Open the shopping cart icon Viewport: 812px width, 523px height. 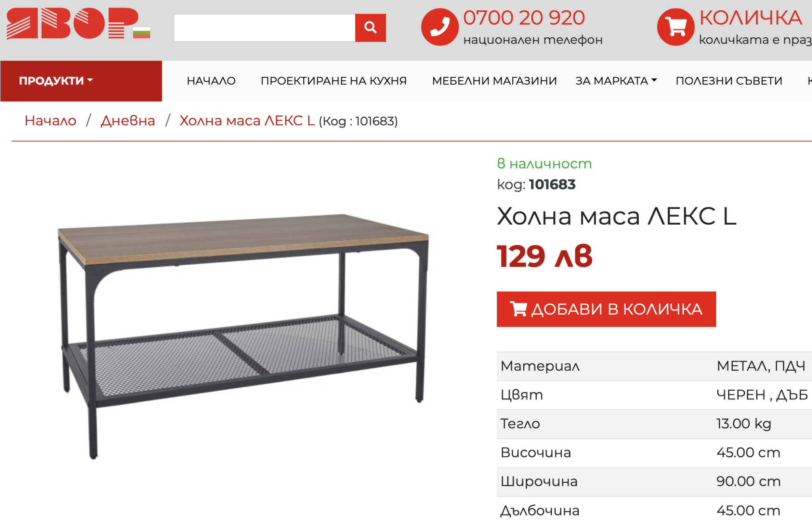(x=676, y=27)
